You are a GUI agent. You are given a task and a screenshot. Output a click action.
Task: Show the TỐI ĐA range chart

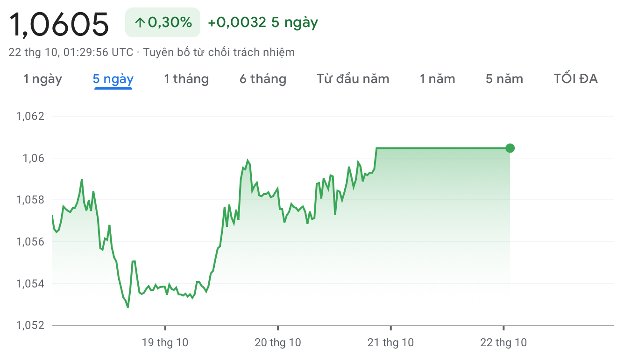[576, 79]
